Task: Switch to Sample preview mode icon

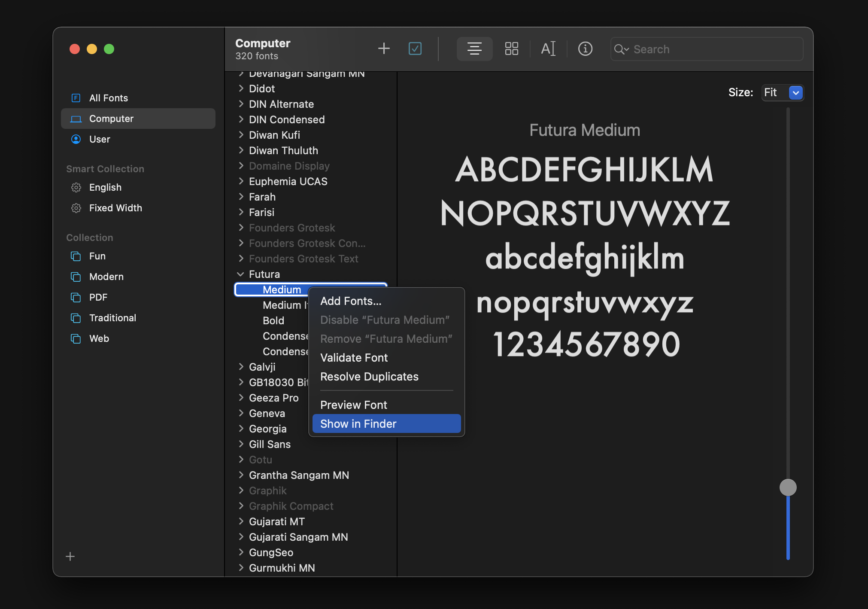Action: click(474, 49)
